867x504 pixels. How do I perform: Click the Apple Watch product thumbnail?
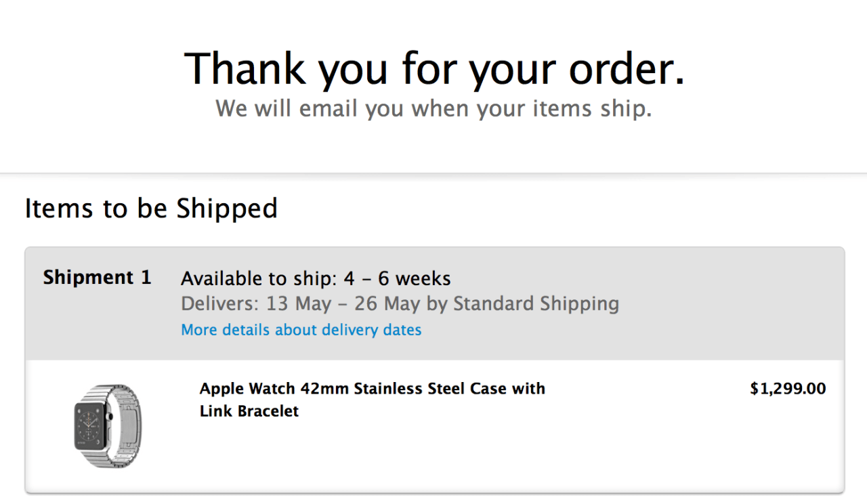coord(108,425)
